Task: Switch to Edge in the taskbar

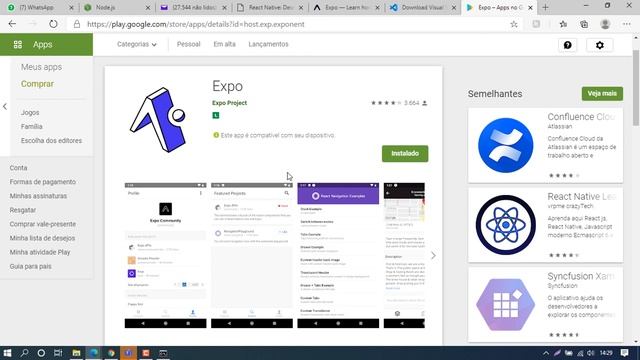Action: (93, 353)
